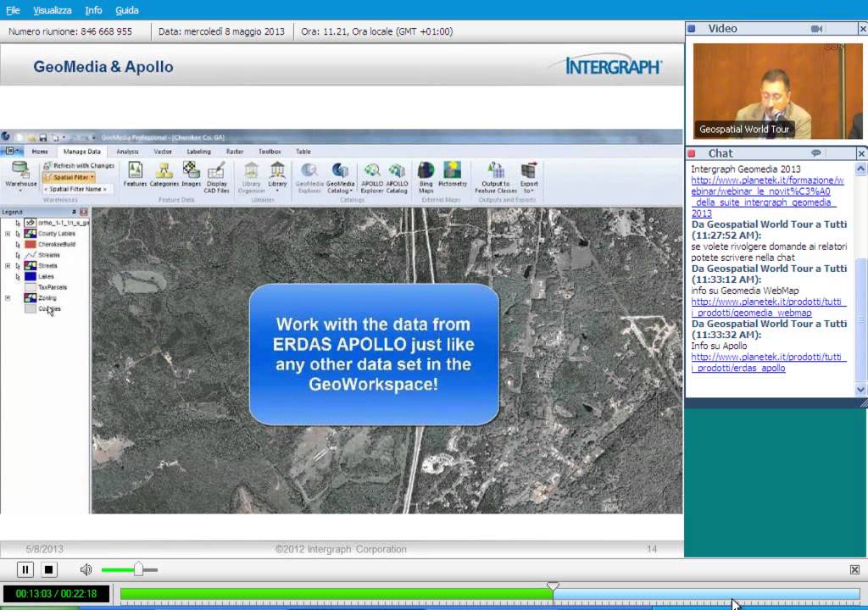Click the Refresh with Changes icon
The height and width of the screenshot is (610, 868).
click(47, 165)
